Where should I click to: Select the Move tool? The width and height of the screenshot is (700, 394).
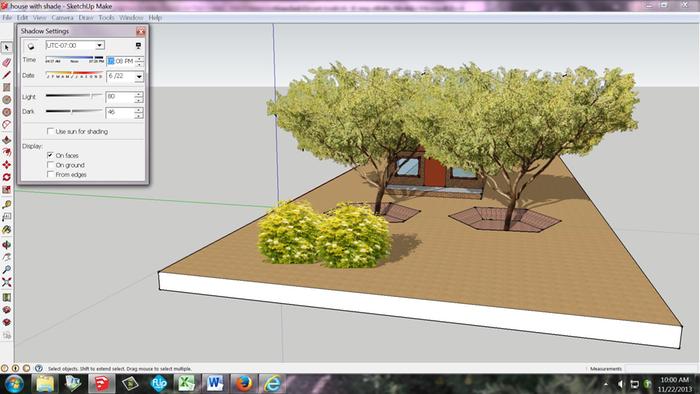point(6,165)
